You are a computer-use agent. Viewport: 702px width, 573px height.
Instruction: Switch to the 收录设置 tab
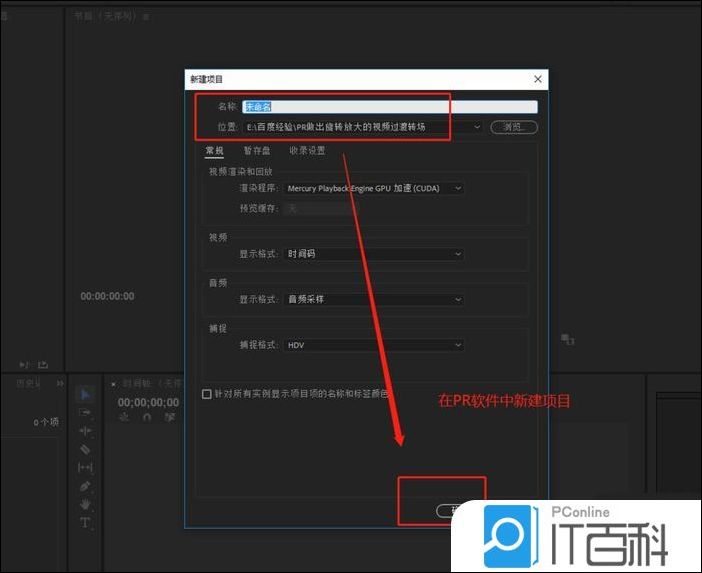point(307,150)
